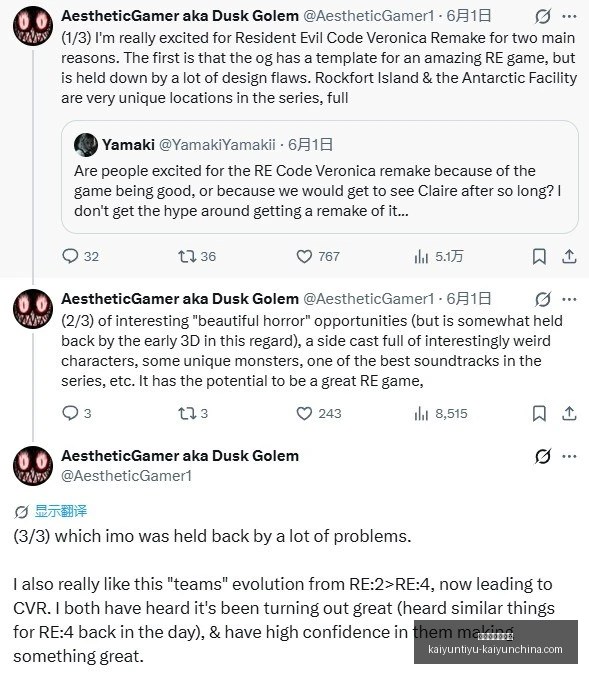Viewport: 589px width, 675px height.
Task: Open Yamaki's quoted tweet avatar
Action: click(x=86, y=145)
